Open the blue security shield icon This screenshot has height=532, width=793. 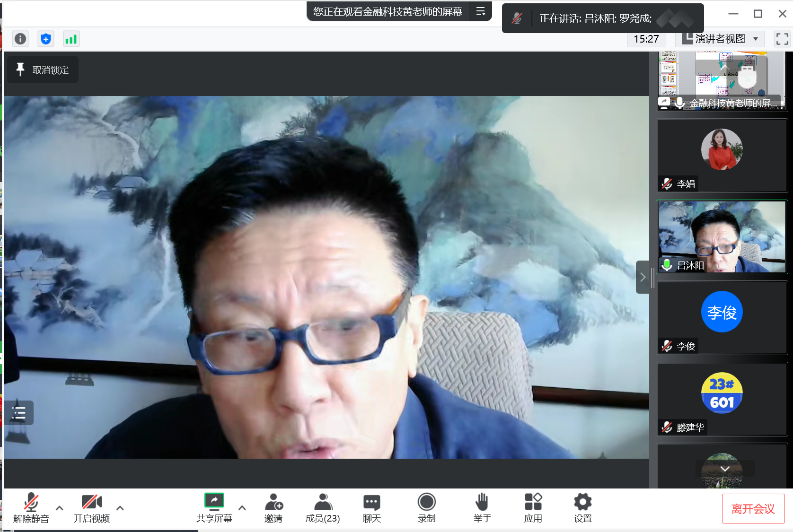click(46, 39)
